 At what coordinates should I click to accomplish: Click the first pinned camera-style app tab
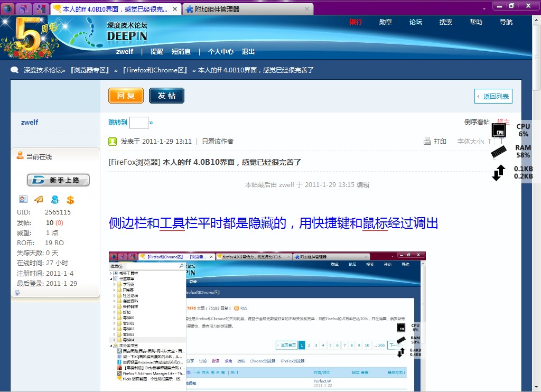tap(8, 9)
